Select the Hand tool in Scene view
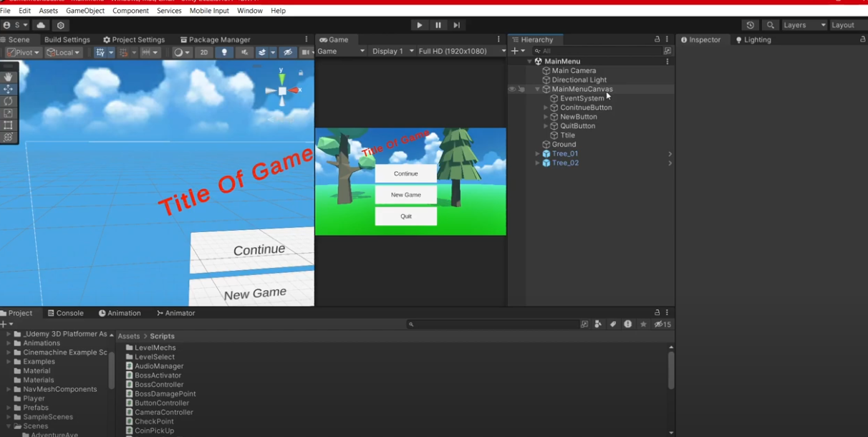868x437 pixels. 9,77
